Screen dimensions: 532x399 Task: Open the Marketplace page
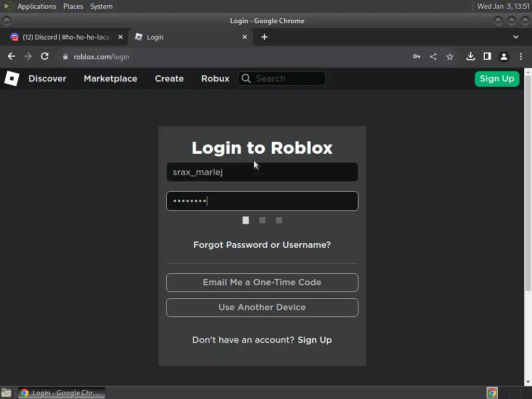[111, 78]
